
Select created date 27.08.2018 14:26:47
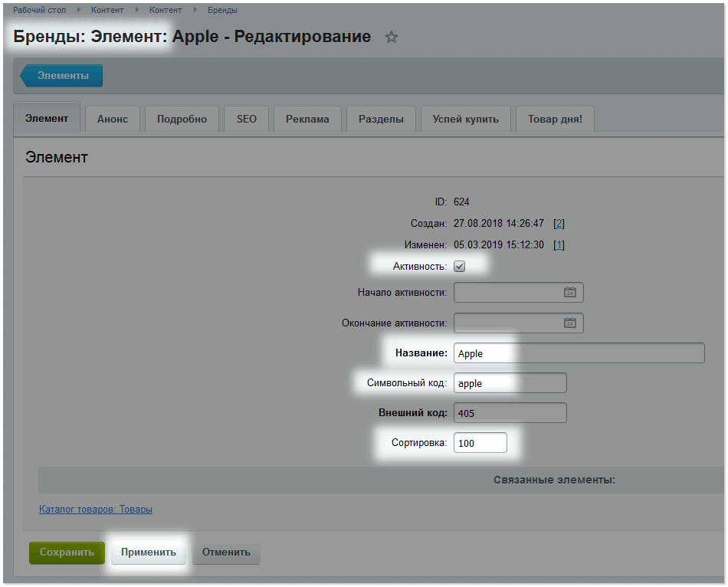499,223
